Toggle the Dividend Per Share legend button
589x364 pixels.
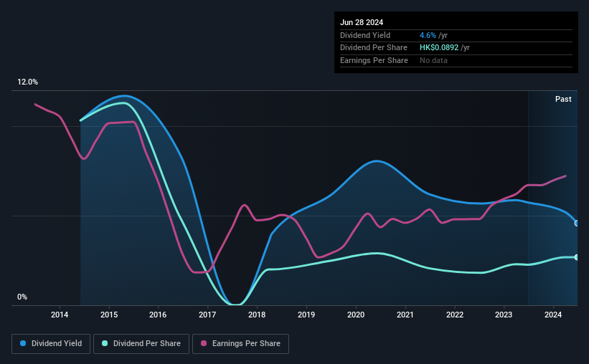(x=141, y=344)
